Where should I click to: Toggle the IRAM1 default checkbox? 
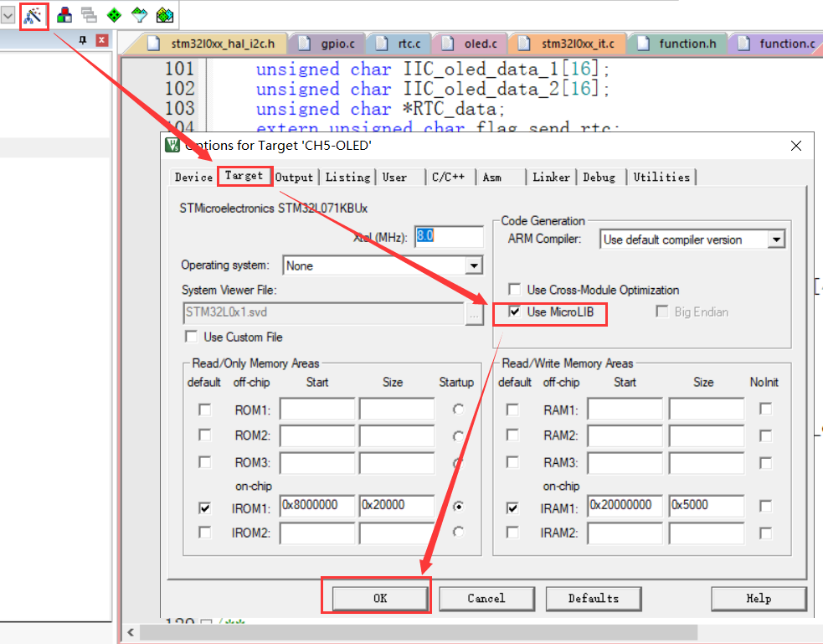coord(512,508)
